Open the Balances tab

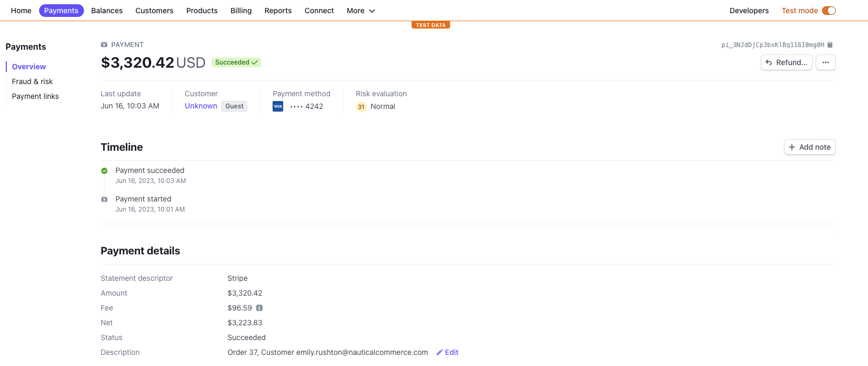pyautogui.click(x=107, y=11)
